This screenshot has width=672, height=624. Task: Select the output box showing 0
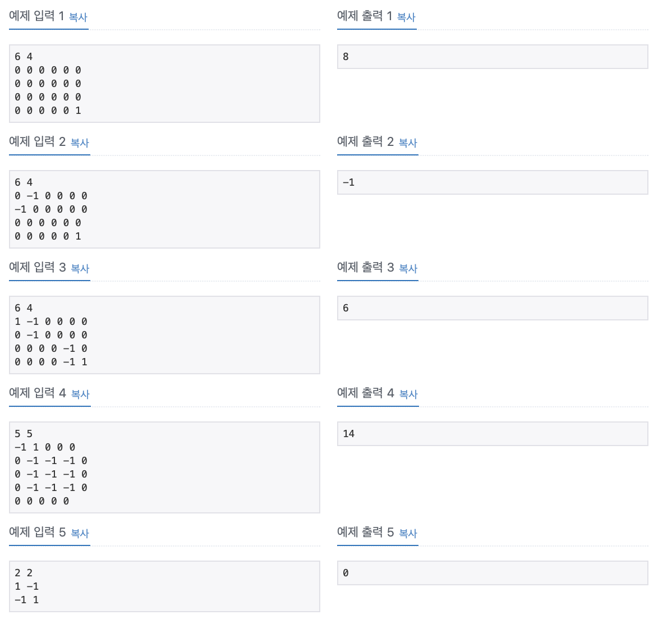(x=492, y=573)
